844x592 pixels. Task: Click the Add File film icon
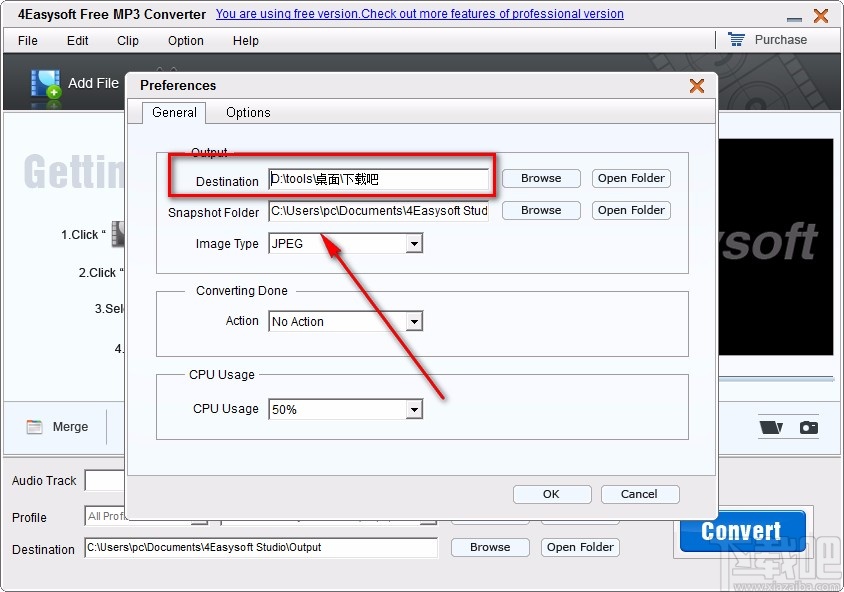pyautogui.click(x=45, y=84)
